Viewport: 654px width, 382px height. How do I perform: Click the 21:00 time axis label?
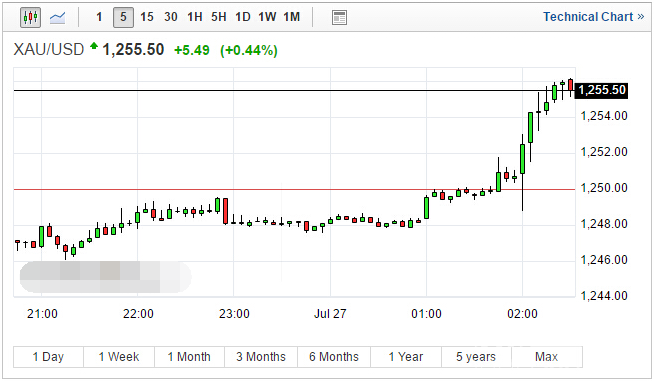42,314
